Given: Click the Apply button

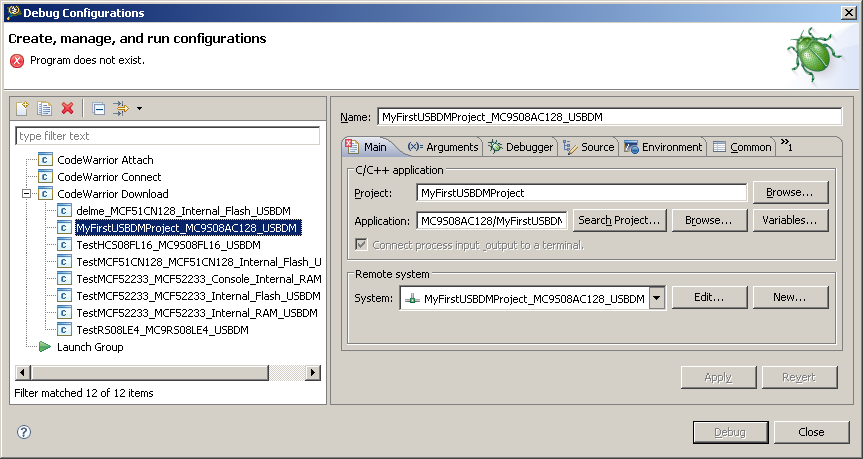Looking at the screenshot, I should (718, 377).
